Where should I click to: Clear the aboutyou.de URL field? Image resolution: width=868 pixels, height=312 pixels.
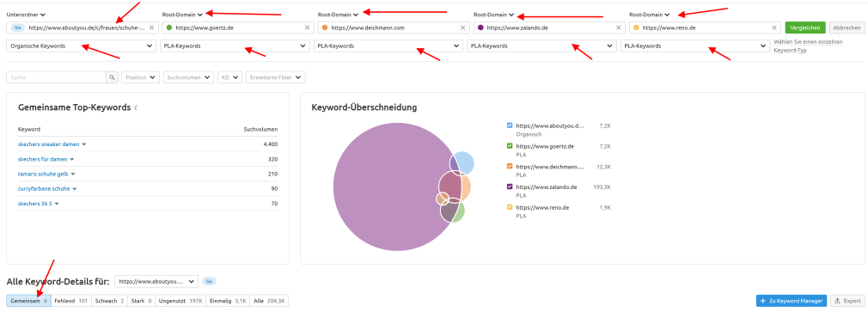pyautogui.click(x=151, y=28)
